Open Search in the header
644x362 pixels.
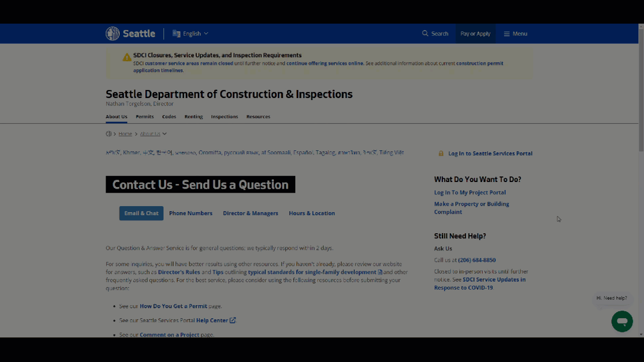[x=435, y=34]
